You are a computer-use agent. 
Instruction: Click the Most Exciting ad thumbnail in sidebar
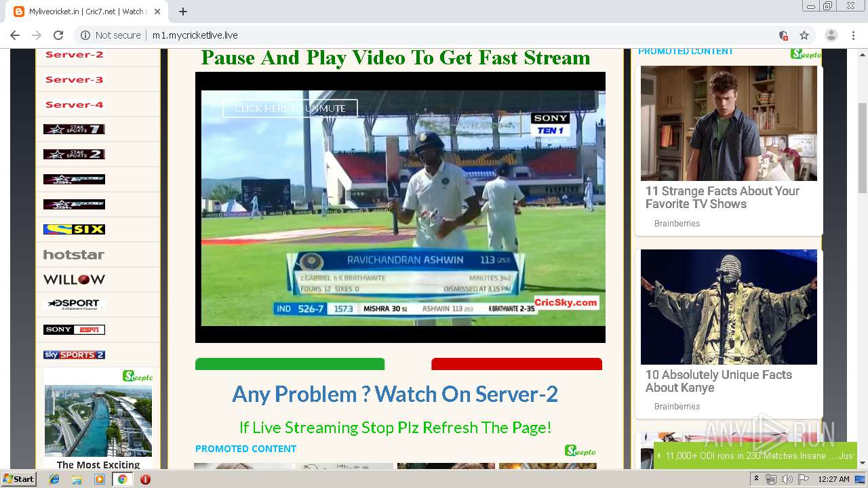tap(98, 421)
